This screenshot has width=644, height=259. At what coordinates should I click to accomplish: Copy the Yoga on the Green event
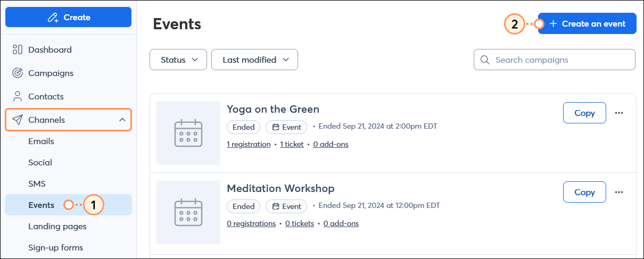[x=584, y=113]
